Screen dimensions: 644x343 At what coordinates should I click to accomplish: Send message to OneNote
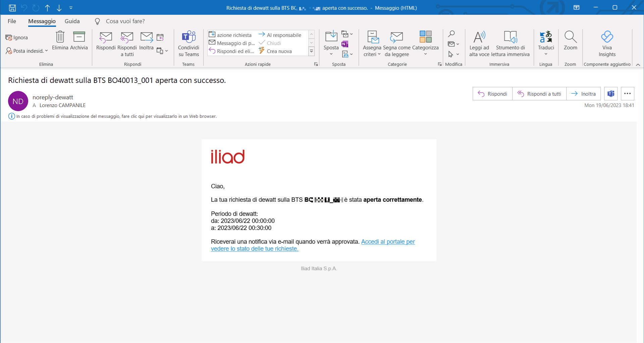tap(344, 44)
